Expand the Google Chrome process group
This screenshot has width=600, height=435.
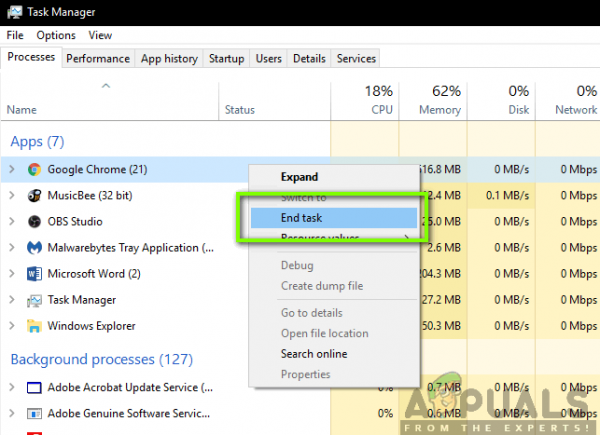pos(12,169)
